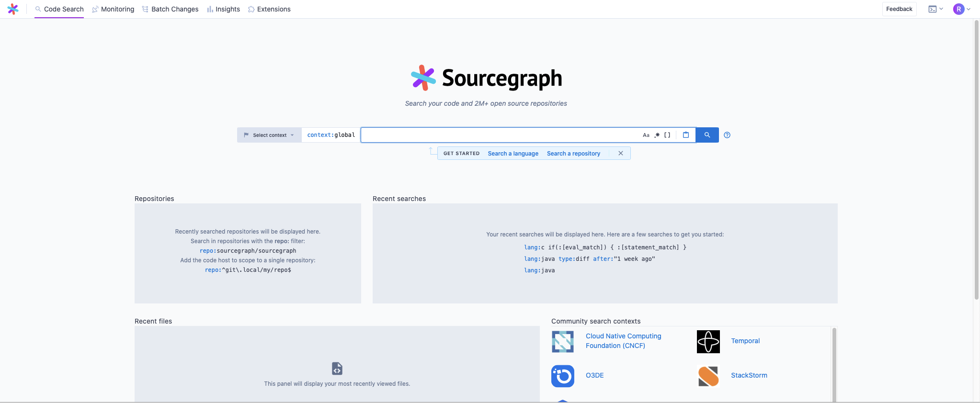Click the community contexts panel scrollbar
This screenshot has height=403, width=980.
click(834, 365)
